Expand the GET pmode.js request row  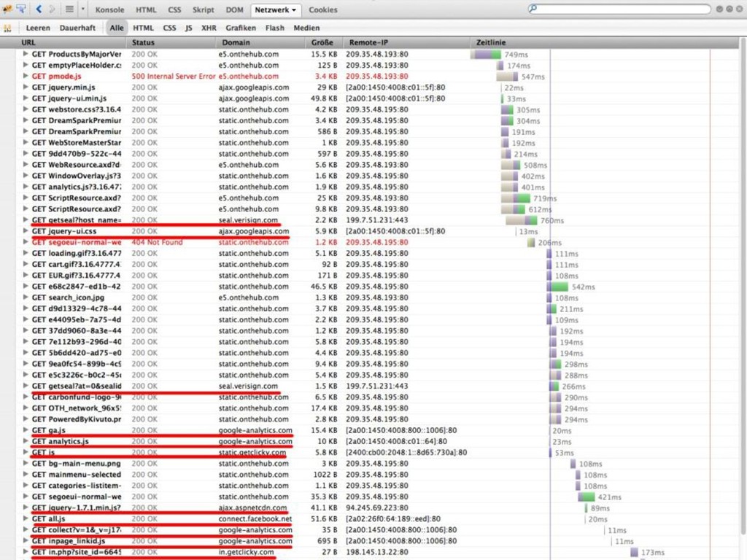[x=26, y=76]
